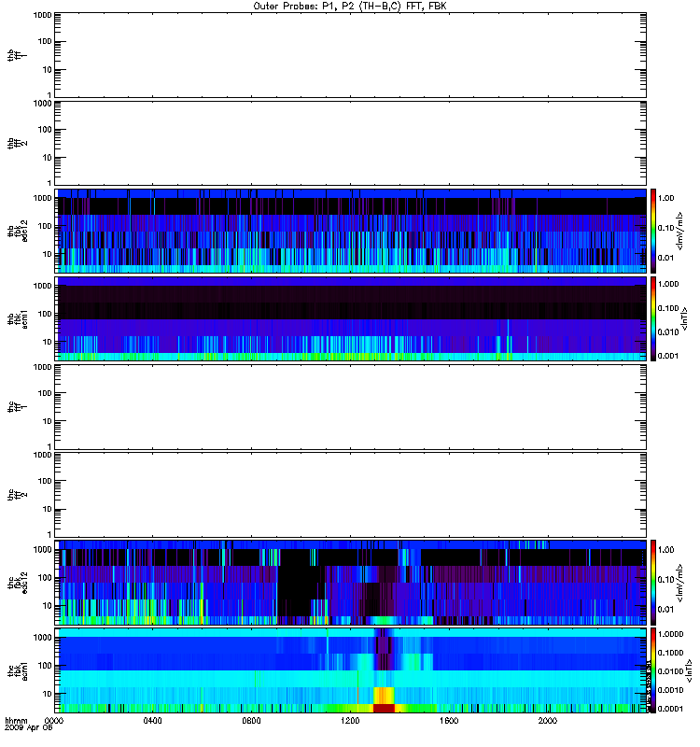The image size is (700, 747).
Task: Click the 'hhmm' time axis label
Action: coord(16,721)
